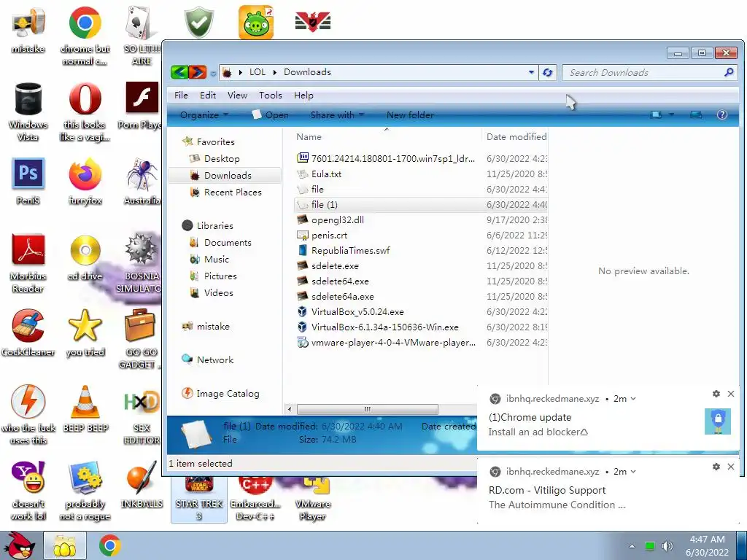Open the Yahoo messenger desktop icon
The height and width of the screenshot is (560, 747).
pyautogui.click(x=28, y=491)
